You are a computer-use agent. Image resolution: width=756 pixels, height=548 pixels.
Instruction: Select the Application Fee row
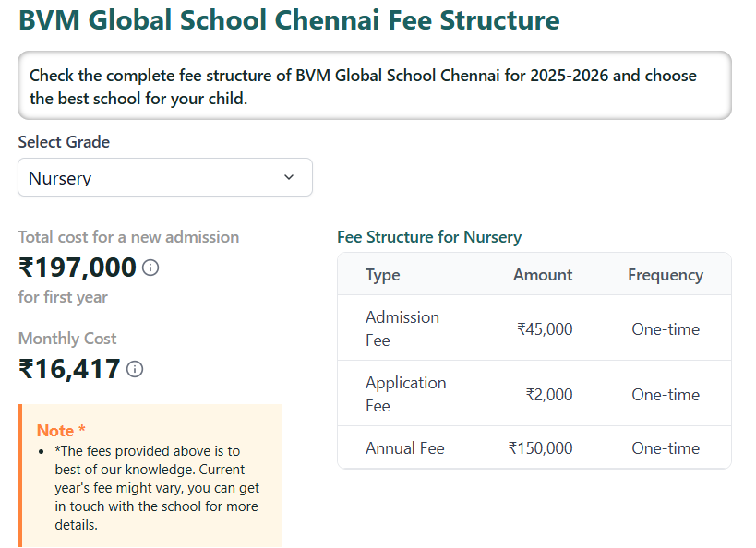533,394
